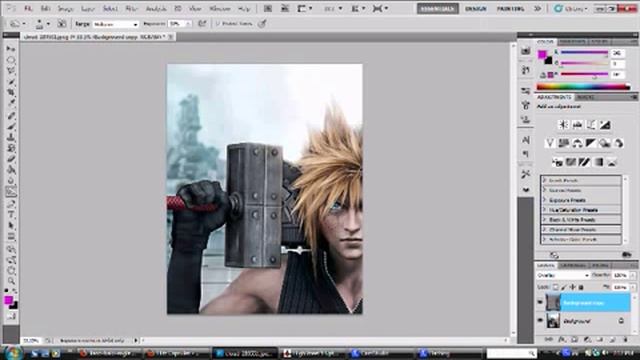This screenshot has height=360, width=640.
Task: Add a Hue/Saturation adjustment layer
Action: coord(563,143)
